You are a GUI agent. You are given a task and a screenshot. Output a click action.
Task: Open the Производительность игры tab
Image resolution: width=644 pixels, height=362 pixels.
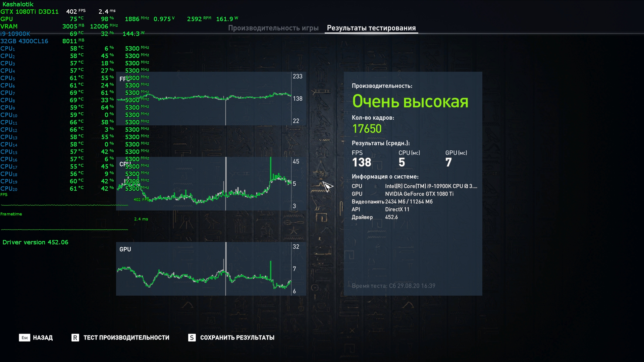click(x=273, y=28)
